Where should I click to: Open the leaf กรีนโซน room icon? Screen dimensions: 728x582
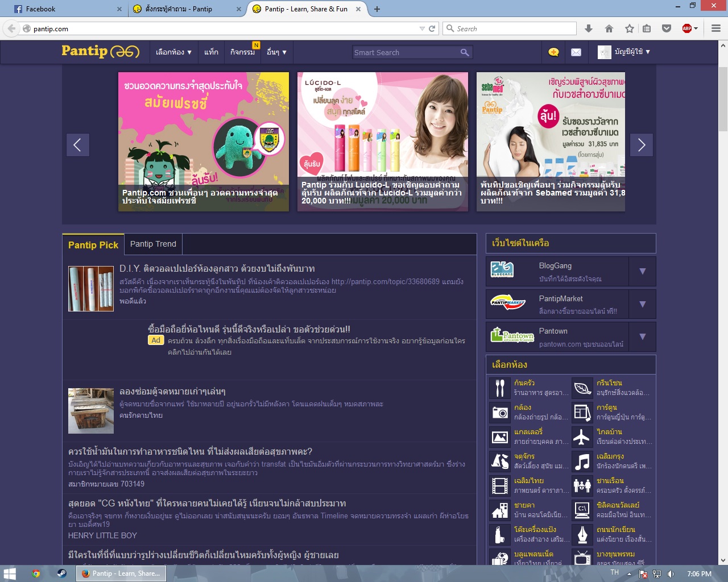point(582,388)
